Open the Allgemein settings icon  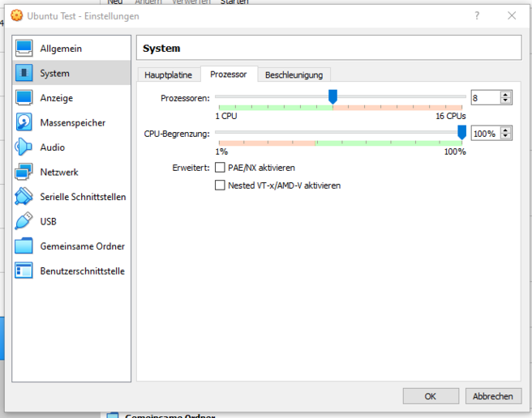point(24,49)
